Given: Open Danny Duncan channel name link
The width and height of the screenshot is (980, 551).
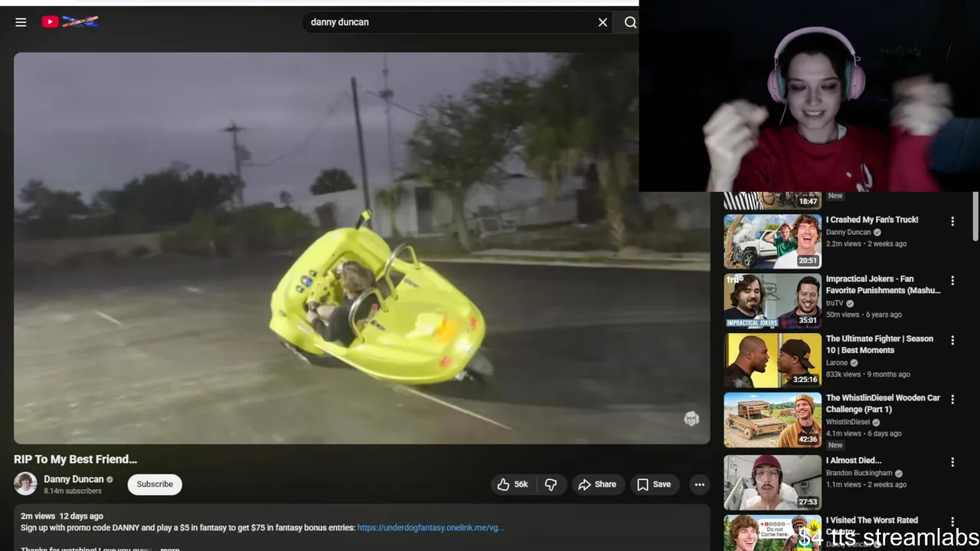Looking at the screenshot, I should tap(73, 479).
